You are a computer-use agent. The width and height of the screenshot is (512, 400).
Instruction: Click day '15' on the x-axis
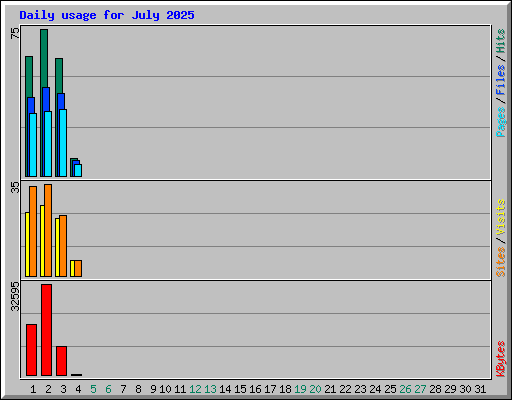click(240, 389)
